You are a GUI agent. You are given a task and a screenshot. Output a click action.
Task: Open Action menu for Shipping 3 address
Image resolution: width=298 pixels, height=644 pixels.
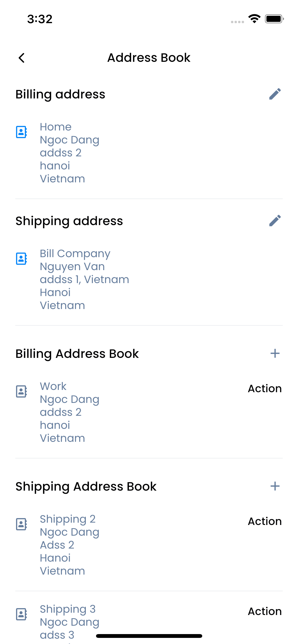pyautogui.click(x=265, y=611)
